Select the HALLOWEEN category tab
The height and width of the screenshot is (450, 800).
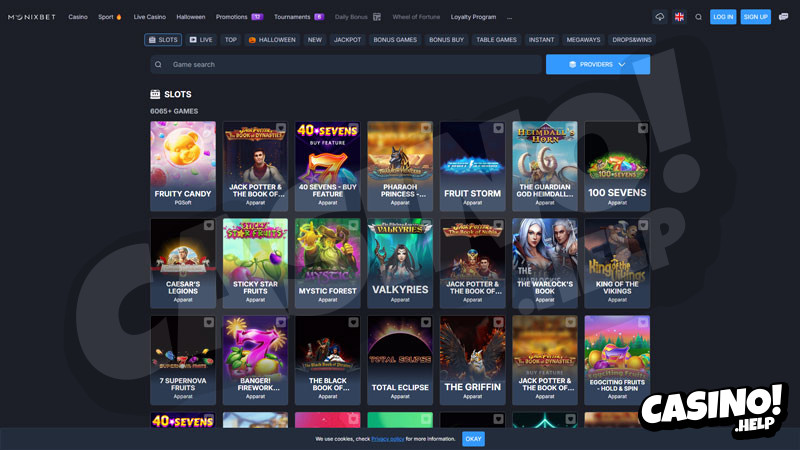(272, 40)
